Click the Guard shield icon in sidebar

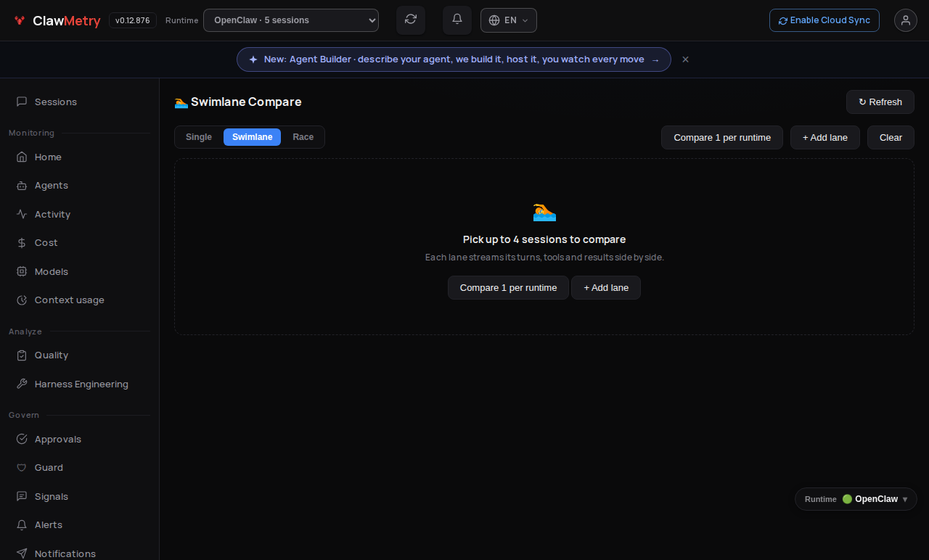tap(22, 468)
